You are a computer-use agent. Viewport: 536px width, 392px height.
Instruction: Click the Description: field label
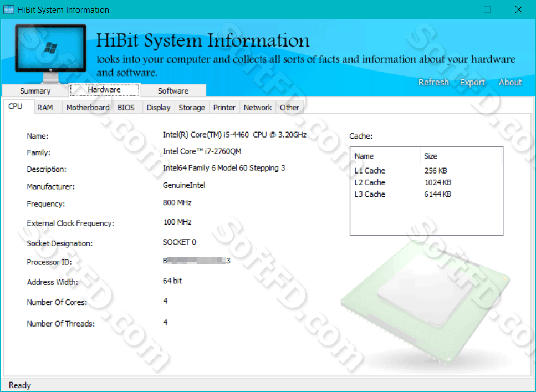(x=47, y=169)
